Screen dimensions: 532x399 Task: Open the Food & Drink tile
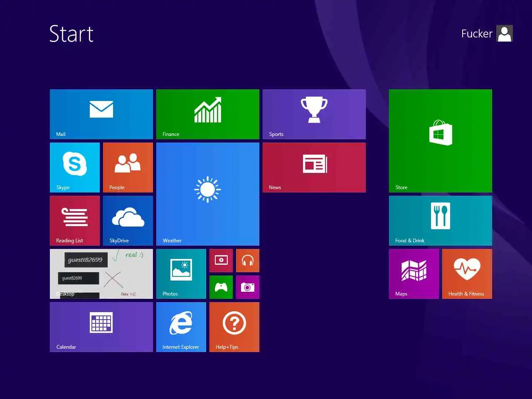point(441,221)
